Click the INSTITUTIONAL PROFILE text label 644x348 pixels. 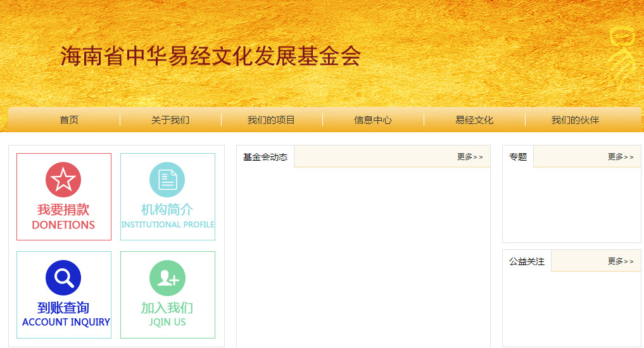pos(167,225)
